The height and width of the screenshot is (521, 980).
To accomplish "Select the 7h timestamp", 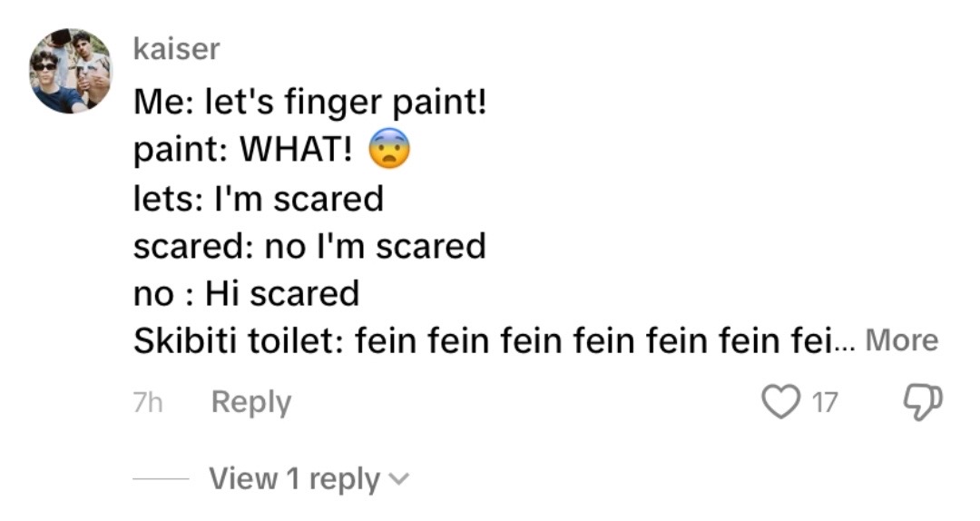I will [148, 402].
